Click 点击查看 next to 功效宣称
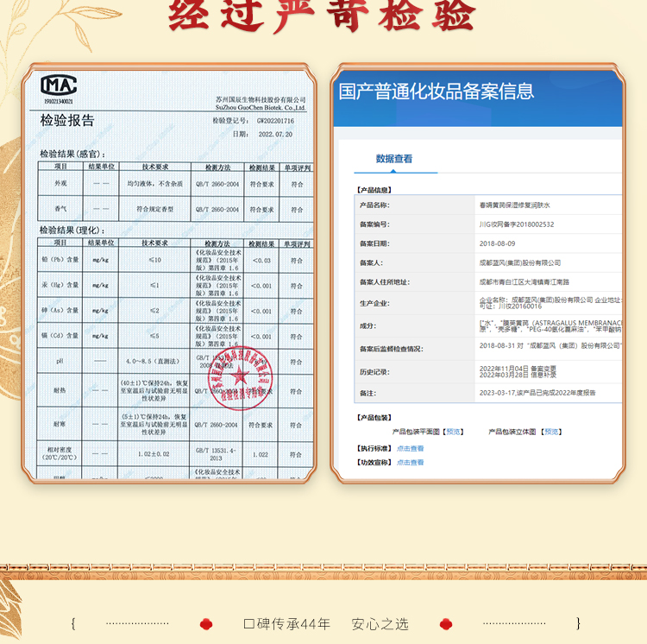Screen dimensions: 647x644 pos(410,463)
